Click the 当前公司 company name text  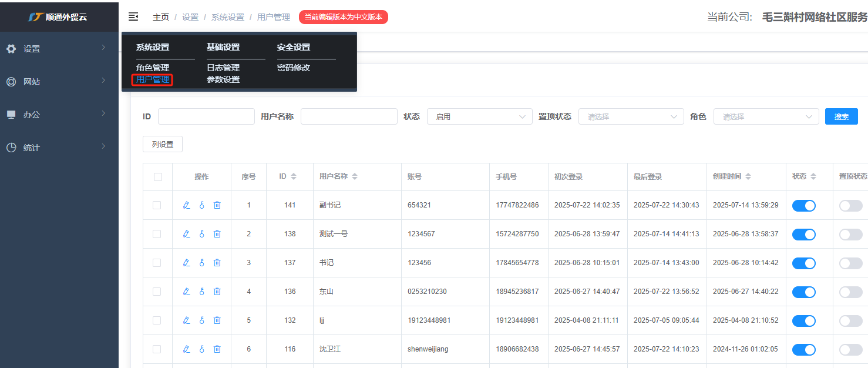(815, 17)
